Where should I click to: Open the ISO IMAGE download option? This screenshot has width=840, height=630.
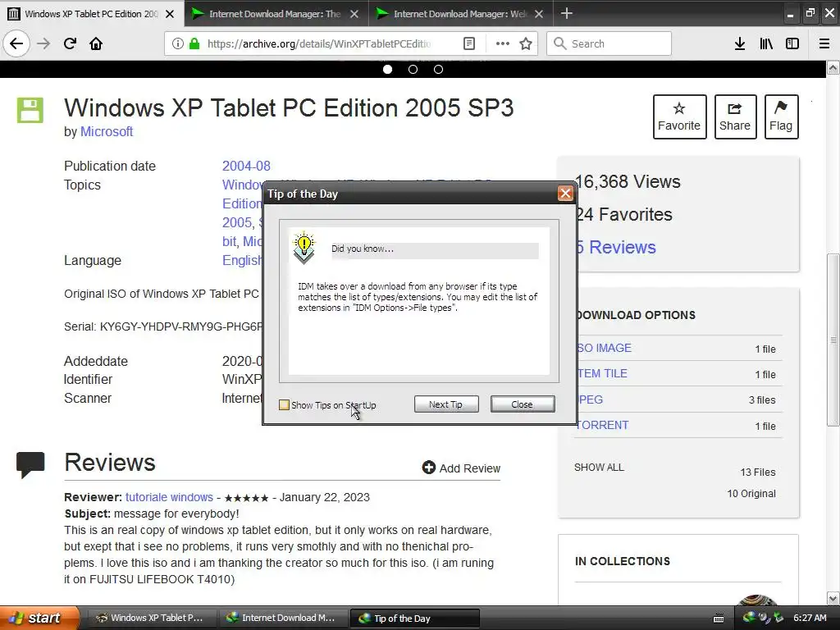(x=604, y=348)
